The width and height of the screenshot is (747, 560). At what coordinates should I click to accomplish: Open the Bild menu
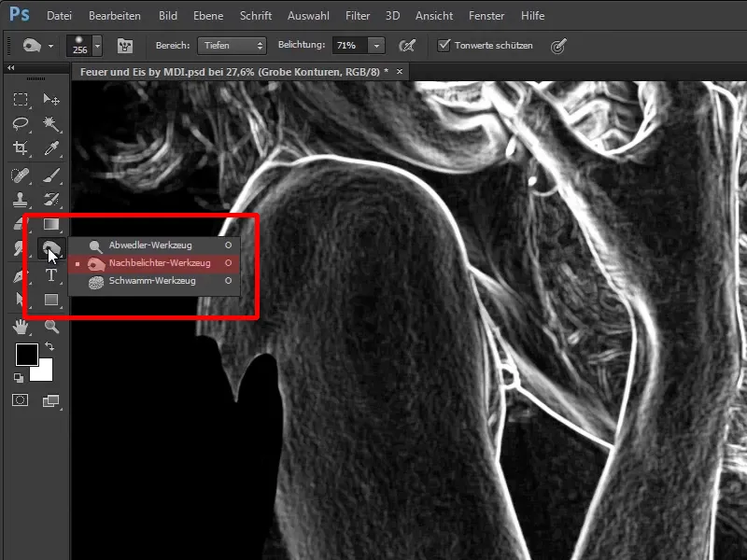(x=168, y=16)
